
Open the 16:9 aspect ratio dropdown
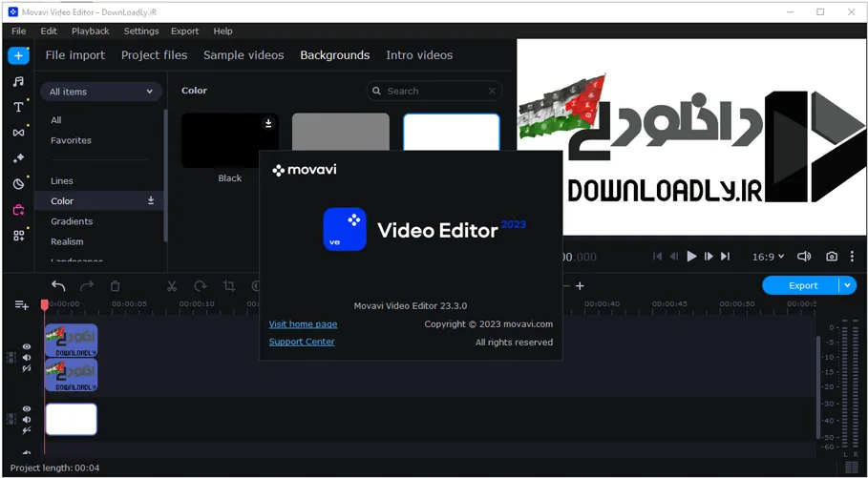click(768, 257)
